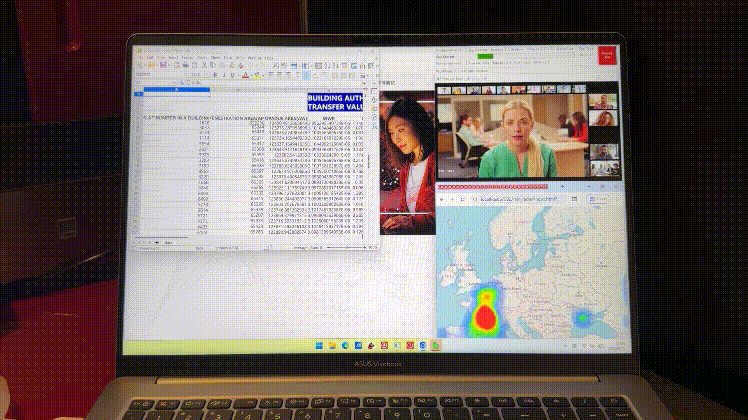Open the green LibreOffice Calc taskbar icon
Image resolution: width=748 pixels, height=420 pixels.
click(x=436, y=346)
